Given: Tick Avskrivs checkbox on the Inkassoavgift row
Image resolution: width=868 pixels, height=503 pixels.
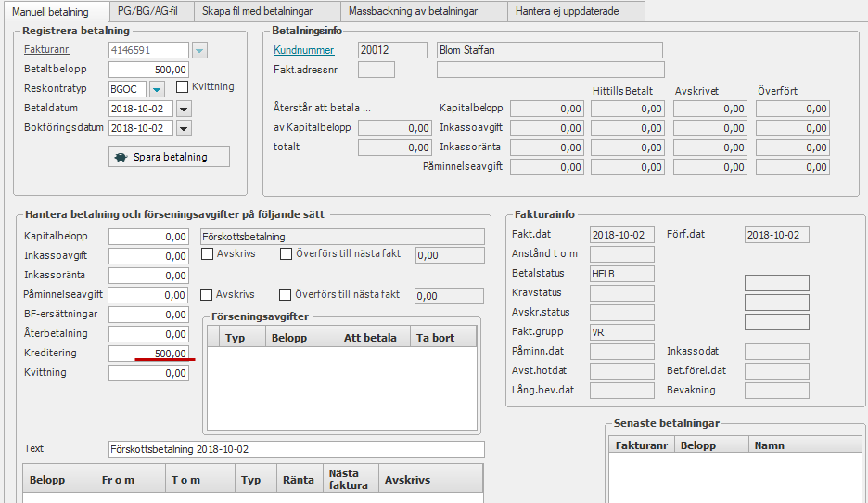Looking at the screenshot, I should (x=208, y=253).
